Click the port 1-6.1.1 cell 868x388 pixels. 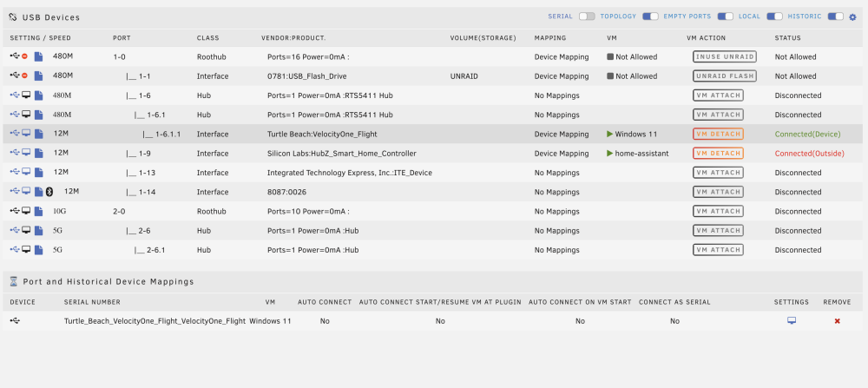pos(161,134)
